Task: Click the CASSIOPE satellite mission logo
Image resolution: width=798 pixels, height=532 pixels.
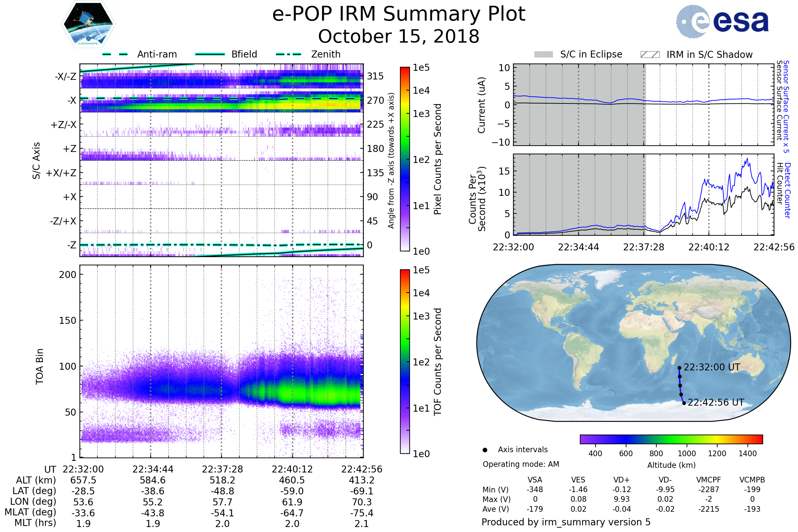Action: point(88,24)
